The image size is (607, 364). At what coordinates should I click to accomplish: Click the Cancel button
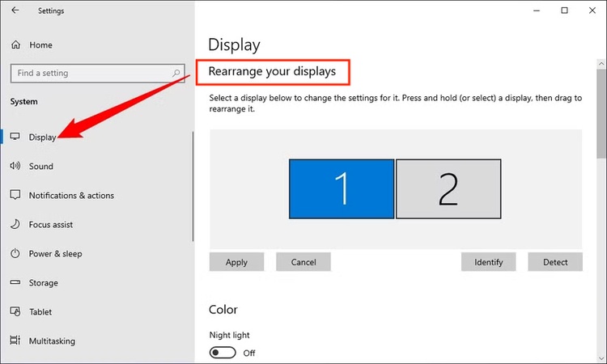(303, 262)
